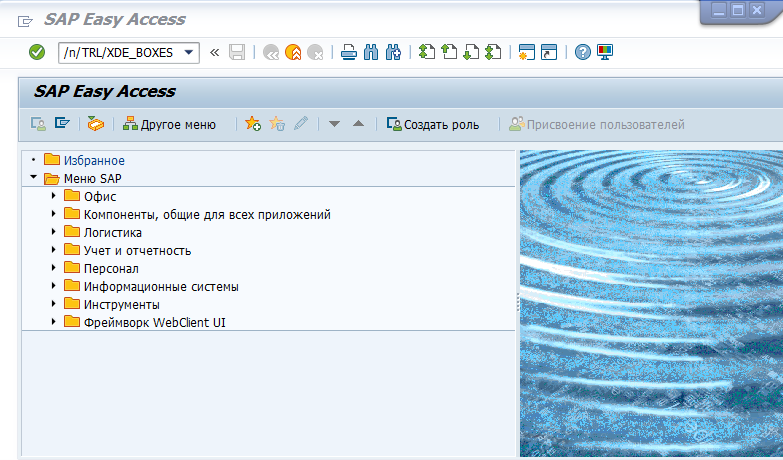The image size is (783, 460).
Task: Click the move favorite down arrow icon
Action: (334, 124)
